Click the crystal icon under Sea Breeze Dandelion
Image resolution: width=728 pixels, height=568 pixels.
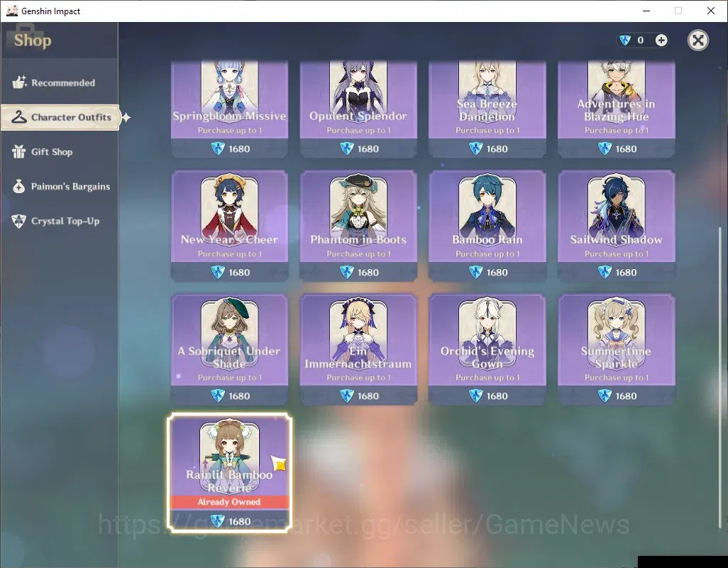click(476, 148)
